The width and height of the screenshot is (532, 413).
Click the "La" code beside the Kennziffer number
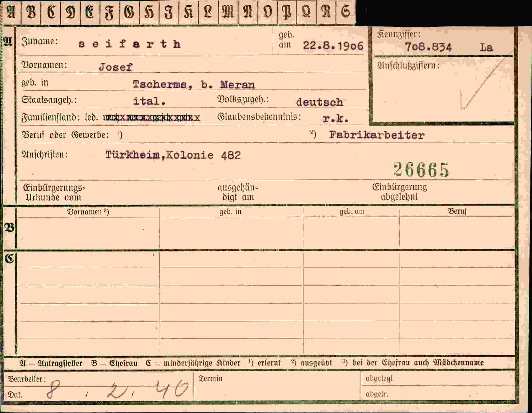point(486,47)
